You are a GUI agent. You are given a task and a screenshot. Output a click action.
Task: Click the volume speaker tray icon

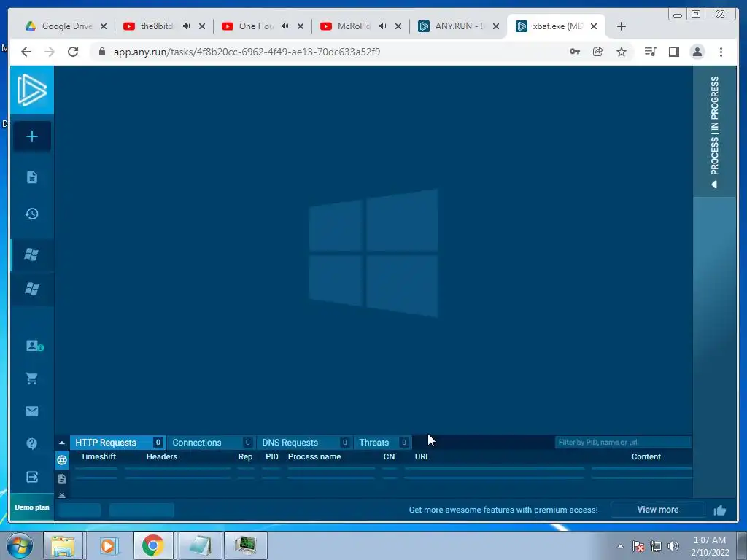pyautogui.click(x=673, y=546)
